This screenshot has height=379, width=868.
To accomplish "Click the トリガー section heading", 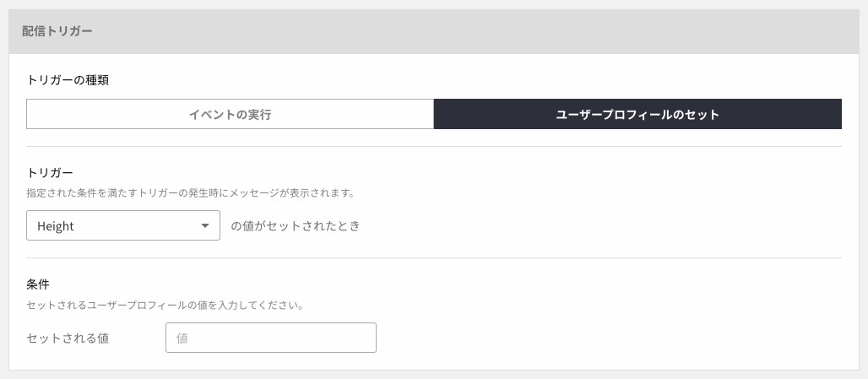I will tap(50, 173).
